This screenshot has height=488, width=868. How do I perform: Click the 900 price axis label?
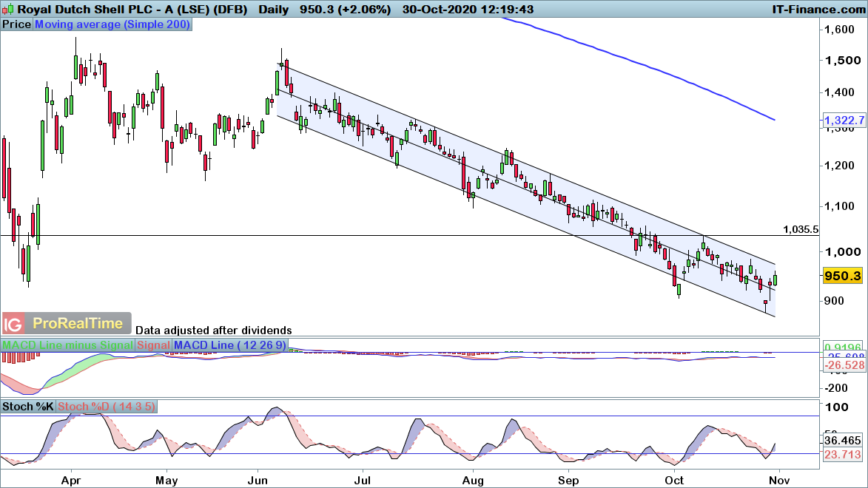point(834,301)
